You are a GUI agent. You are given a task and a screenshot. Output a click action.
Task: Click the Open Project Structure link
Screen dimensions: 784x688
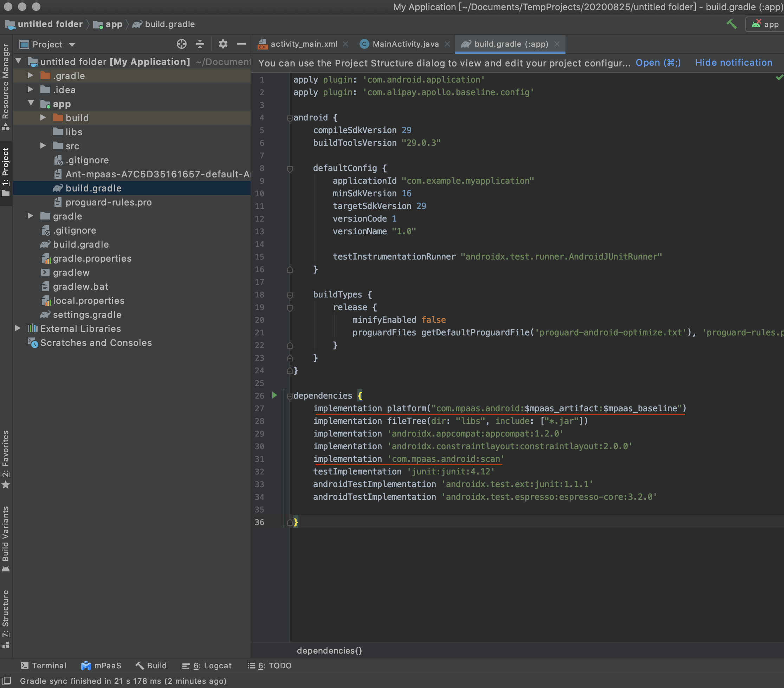click(658, 63)
